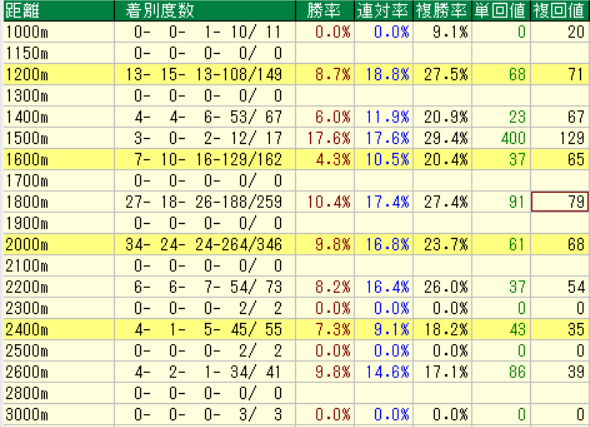This screenshot has width=590, height=427.
Task: Click the 91 単回値 cell in 1800m row
Action: pos(501,202)
